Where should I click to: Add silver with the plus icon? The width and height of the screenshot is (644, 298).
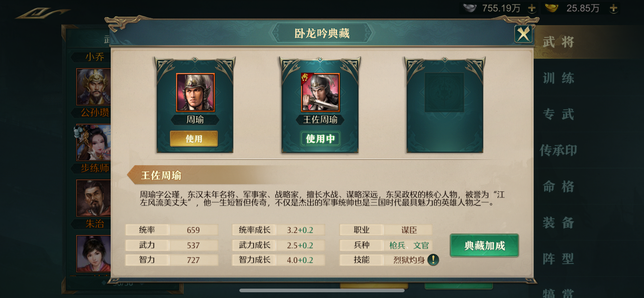[532, 8]
